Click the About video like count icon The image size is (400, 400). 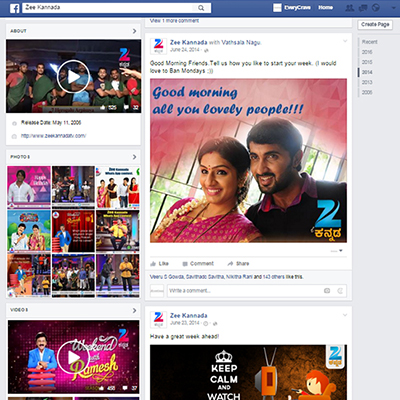[x=103, y=107]
